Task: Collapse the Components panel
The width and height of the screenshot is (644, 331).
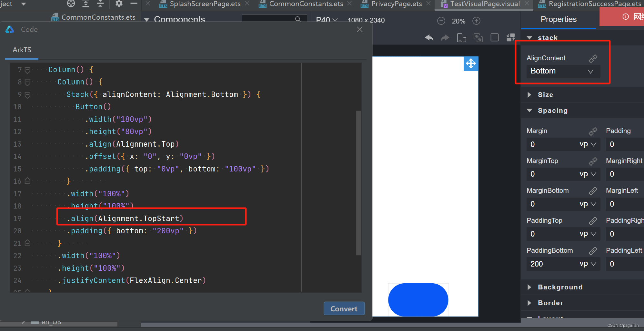Action: pos(147,20)
